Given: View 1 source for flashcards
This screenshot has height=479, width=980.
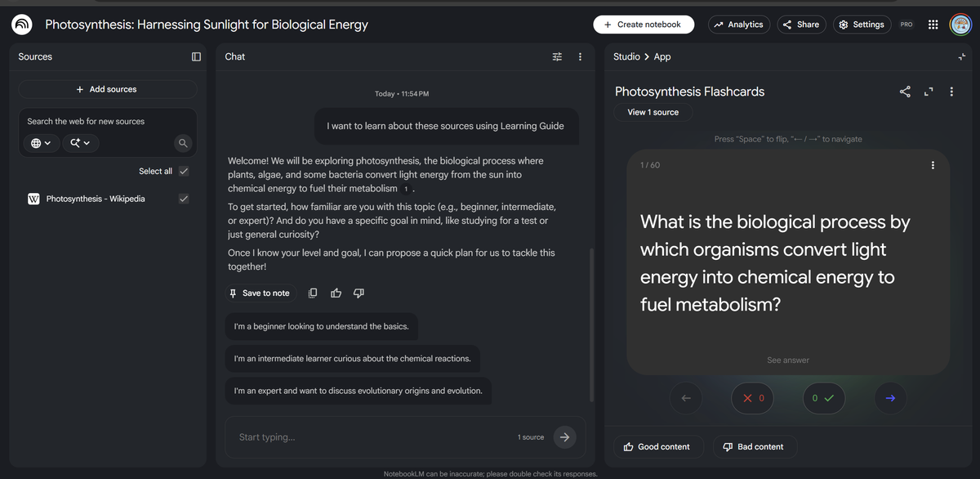Looking at the screenshot, I should (x=653, y=112).
